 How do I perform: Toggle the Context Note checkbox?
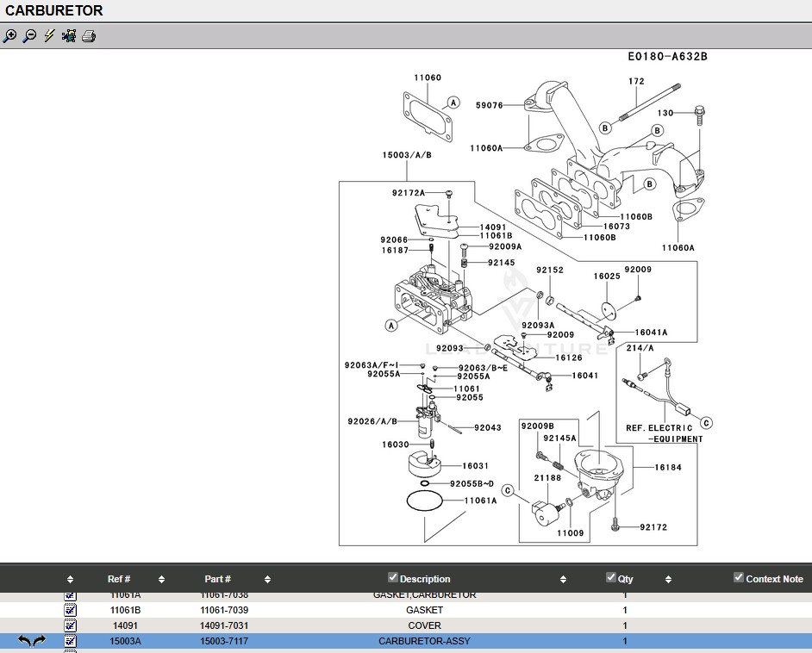coord(739,577)
